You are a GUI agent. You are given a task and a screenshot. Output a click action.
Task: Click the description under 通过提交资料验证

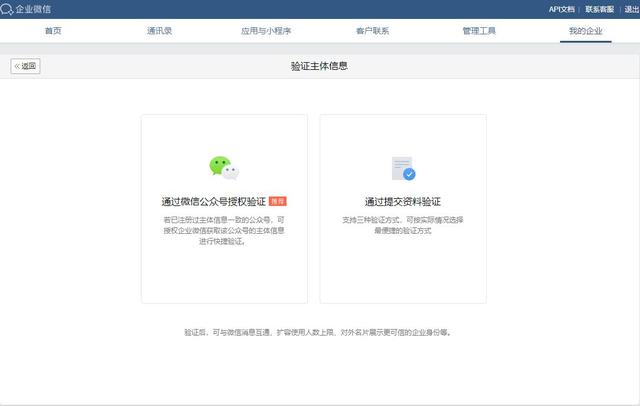(403, 225)
